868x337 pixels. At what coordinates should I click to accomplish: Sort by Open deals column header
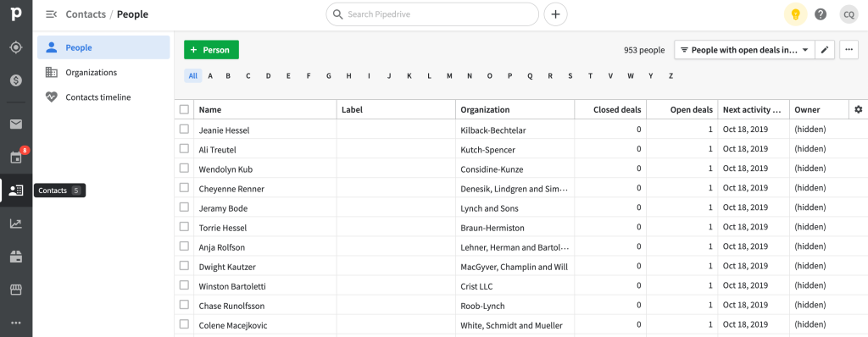click(x=682, y=109)
